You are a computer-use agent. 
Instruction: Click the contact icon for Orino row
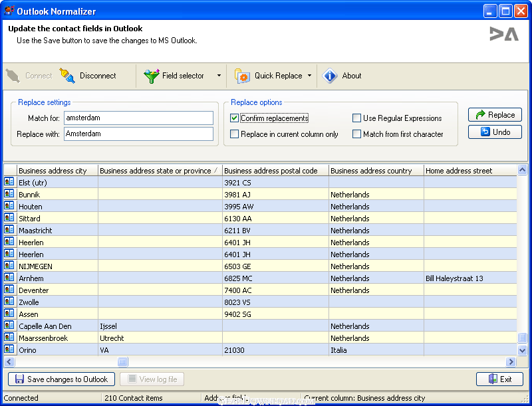[x=9, y=349]
